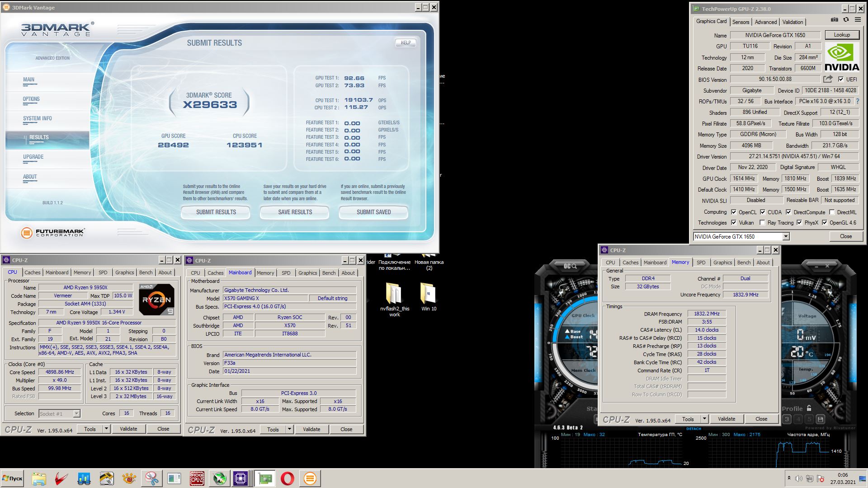
Task: Toggle the OpenCL checkbox
Action: click(x=734, y=212)
